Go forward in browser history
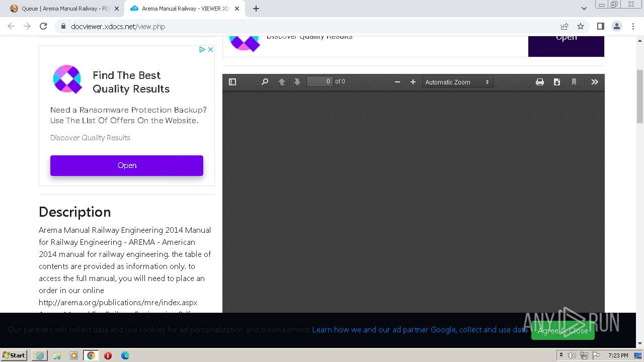 pos(27,26)
